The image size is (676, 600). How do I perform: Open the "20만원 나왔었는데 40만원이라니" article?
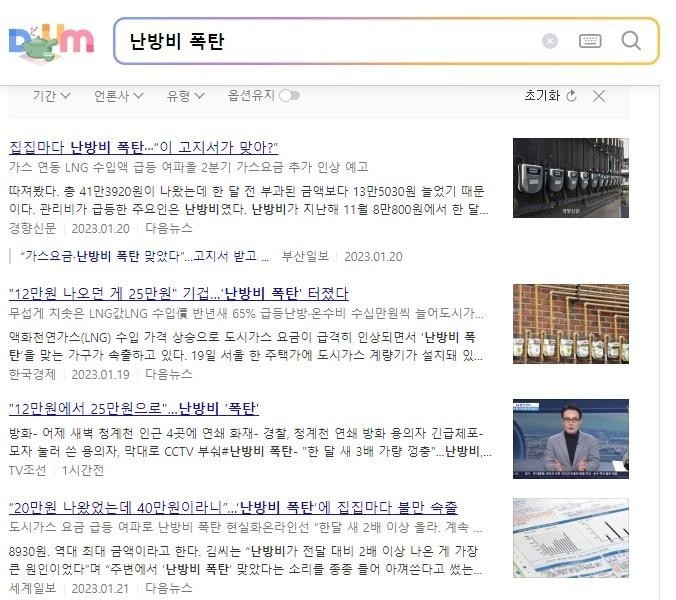coord(233,507)
